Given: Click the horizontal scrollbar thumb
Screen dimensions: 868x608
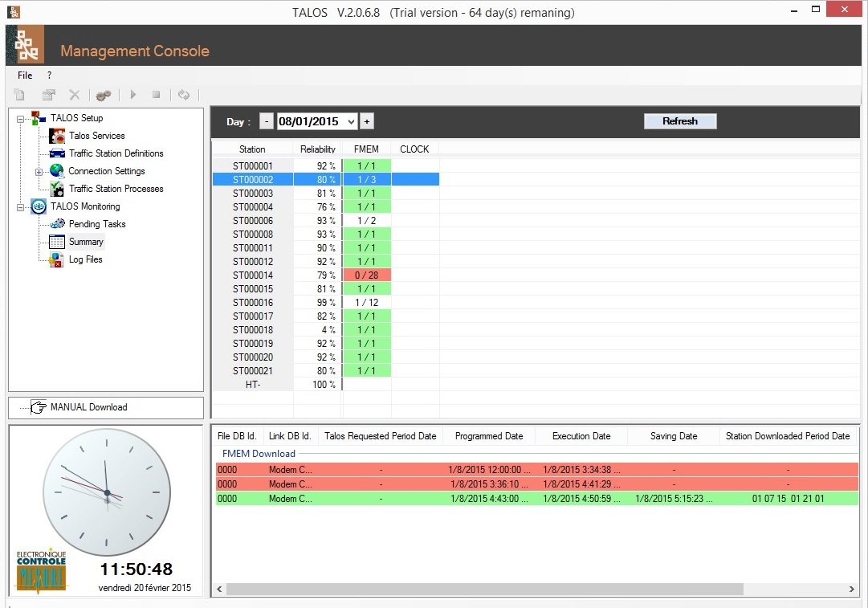Looking at the screenshot, I should 484,590.
